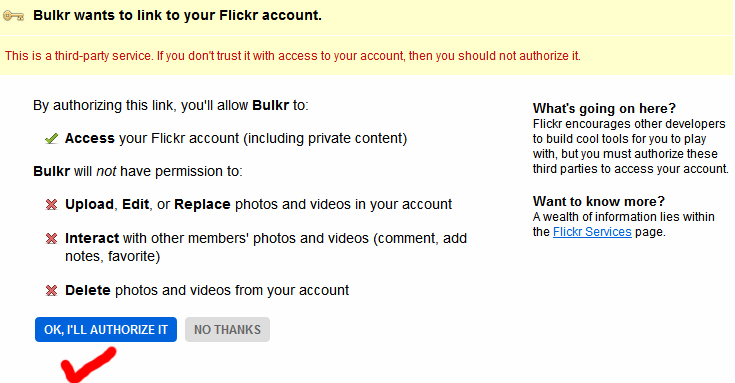Click the "Flickr encourages other developers" paragraph
This screenshot has height=383, width=735.
coord(630,146)
